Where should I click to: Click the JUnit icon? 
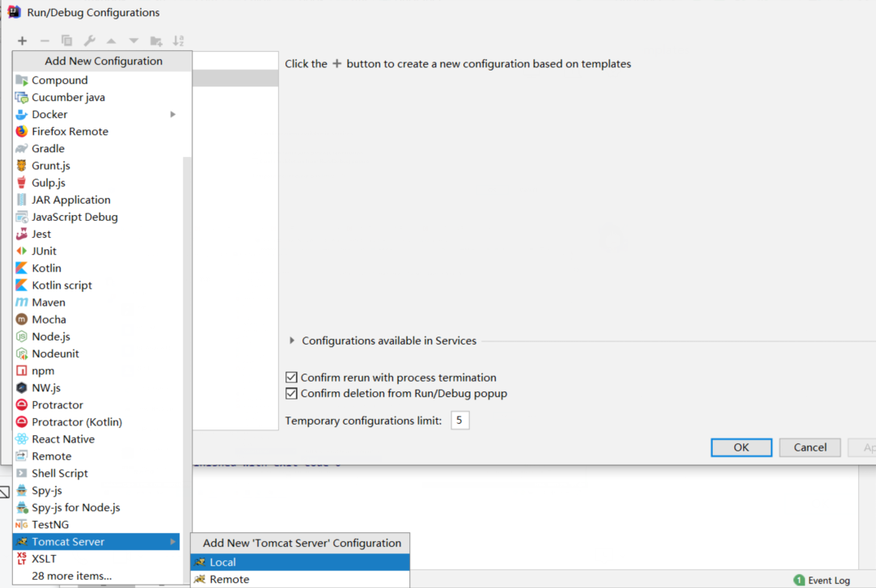coord(21,252)
